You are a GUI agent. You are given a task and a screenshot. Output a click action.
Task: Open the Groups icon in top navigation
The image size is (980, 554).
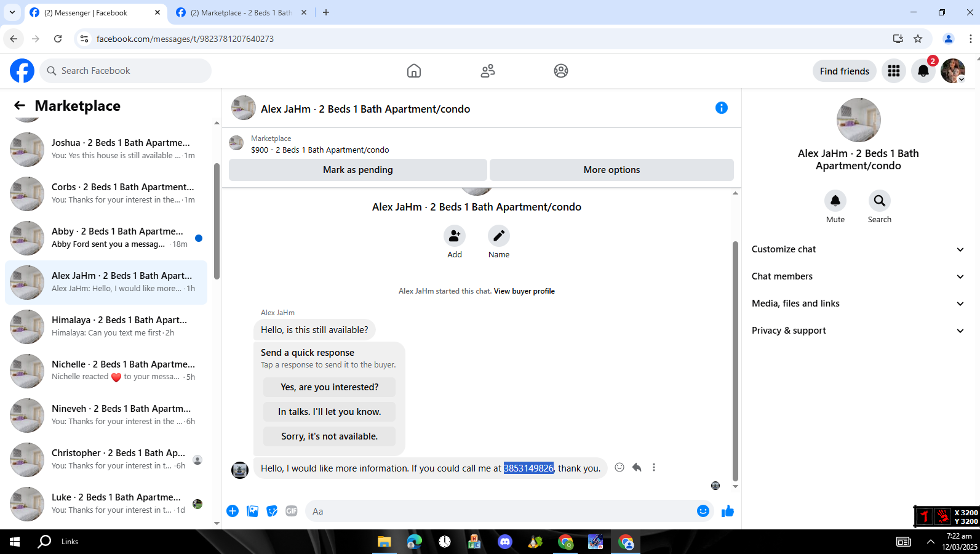pos(561,71)
